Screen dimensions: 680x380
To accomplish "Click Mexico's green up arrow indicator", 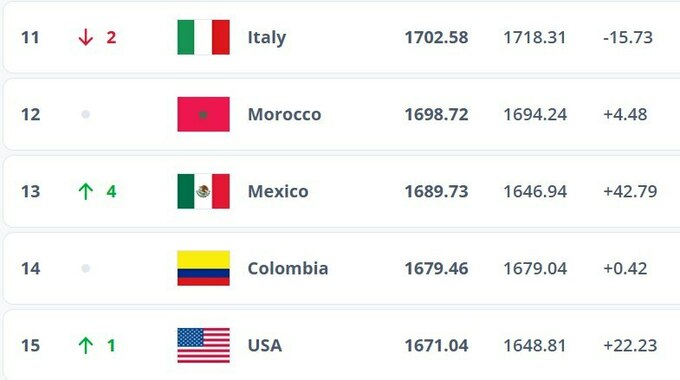I will [x=85, y=191].
